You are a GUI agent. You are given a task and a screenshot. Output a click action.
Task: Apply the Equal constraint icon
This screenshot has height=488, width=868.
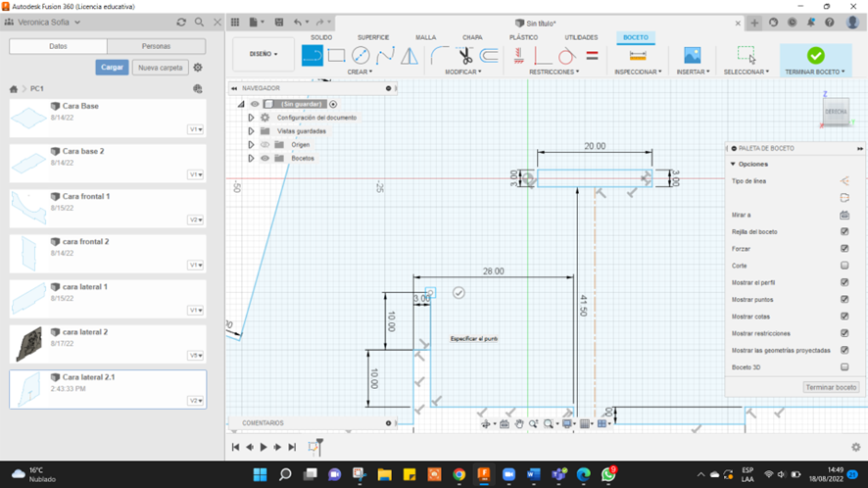pyautogui.click(x=592, y=56)
